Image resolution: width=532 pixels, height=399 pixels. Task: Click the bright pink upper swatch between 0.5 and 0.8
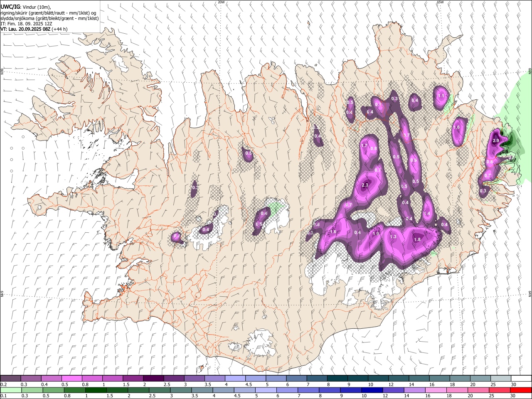pyautogui.click(x=71, y=378)
